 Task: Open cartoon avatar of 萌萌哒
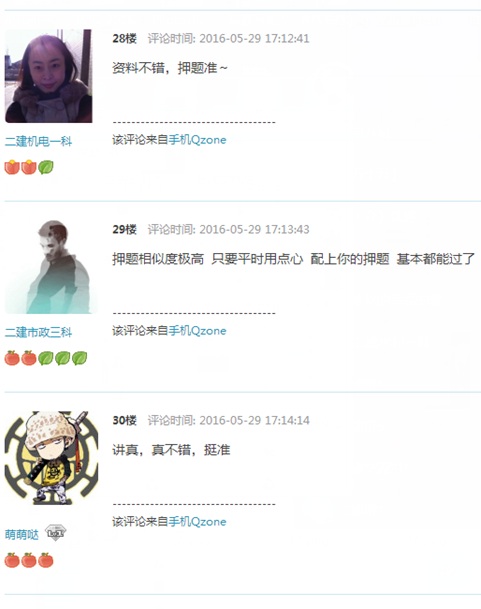tap(51, 458)
